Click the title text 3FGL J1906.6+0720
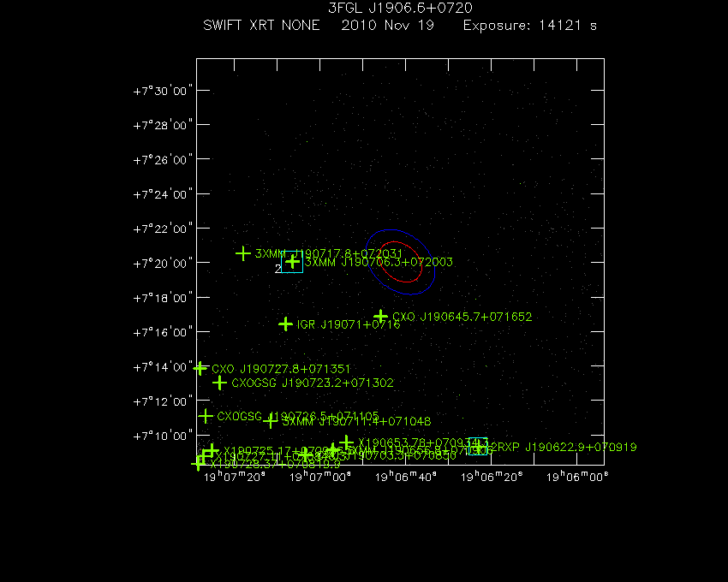This screenshot has height=582, width=728. coord(400,8)
